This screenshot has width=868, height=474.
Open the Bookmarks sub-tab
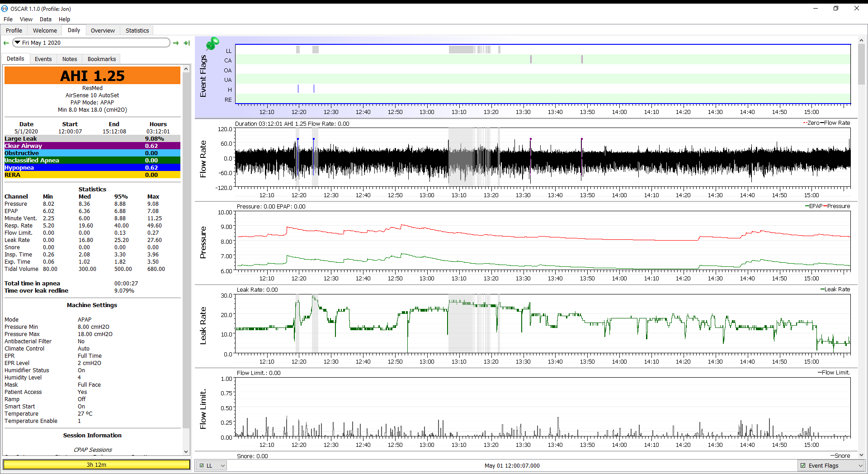[102, 59]
